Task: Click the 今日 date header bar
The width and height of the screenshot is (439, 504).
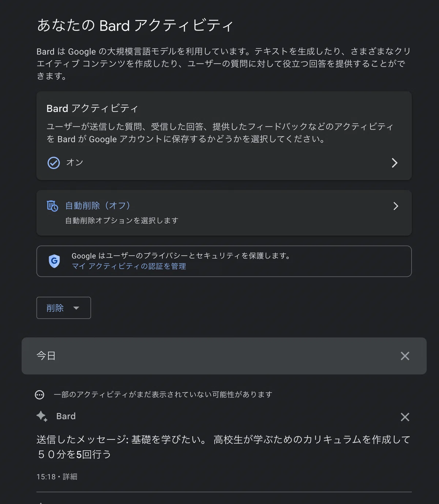Action: [224, 356]
